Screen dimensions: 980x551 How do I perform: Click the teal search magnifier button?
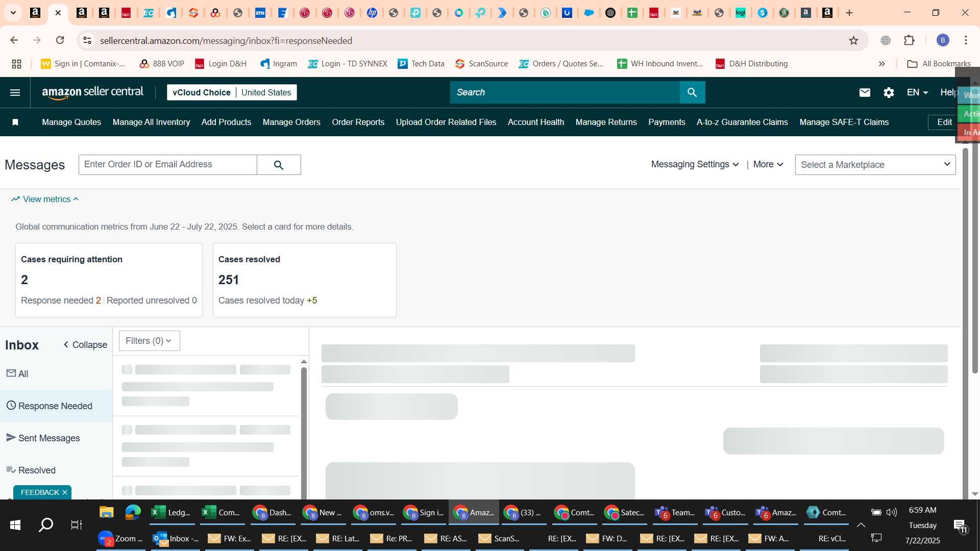click(692, 92)
